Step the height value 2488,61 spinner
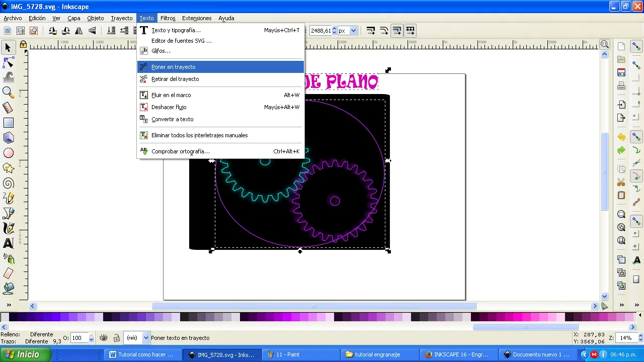Image resolution: width=644 pixels, height=362 pixels. (x=334, y=31)
